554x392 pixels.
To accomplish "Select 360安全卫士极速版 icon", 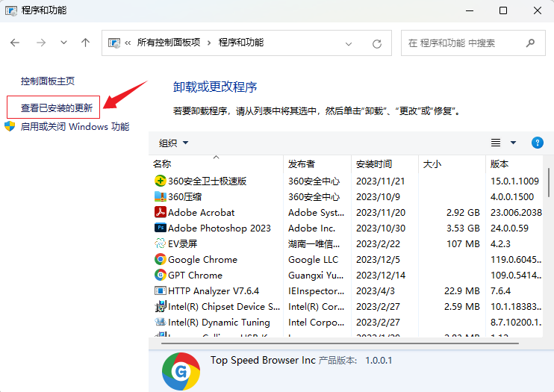I will click(x=160, y=181).
